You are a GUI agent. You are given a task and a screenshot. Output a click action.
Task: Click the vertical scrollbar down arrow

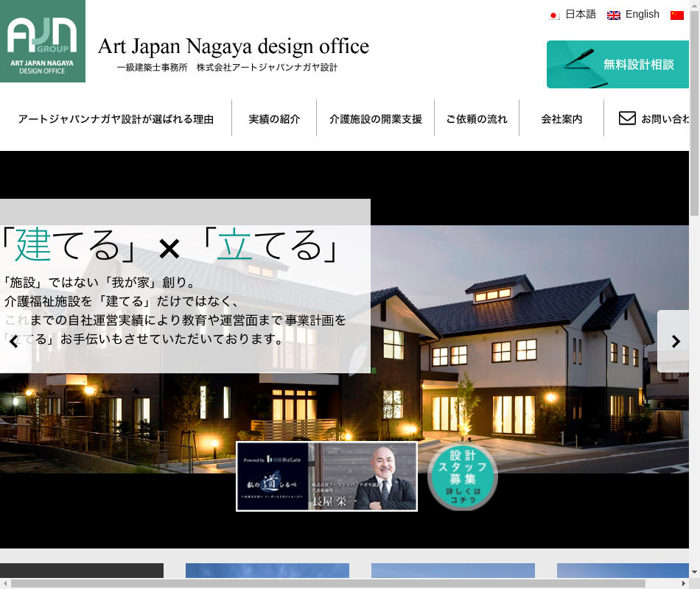click(x=694, y=571)
